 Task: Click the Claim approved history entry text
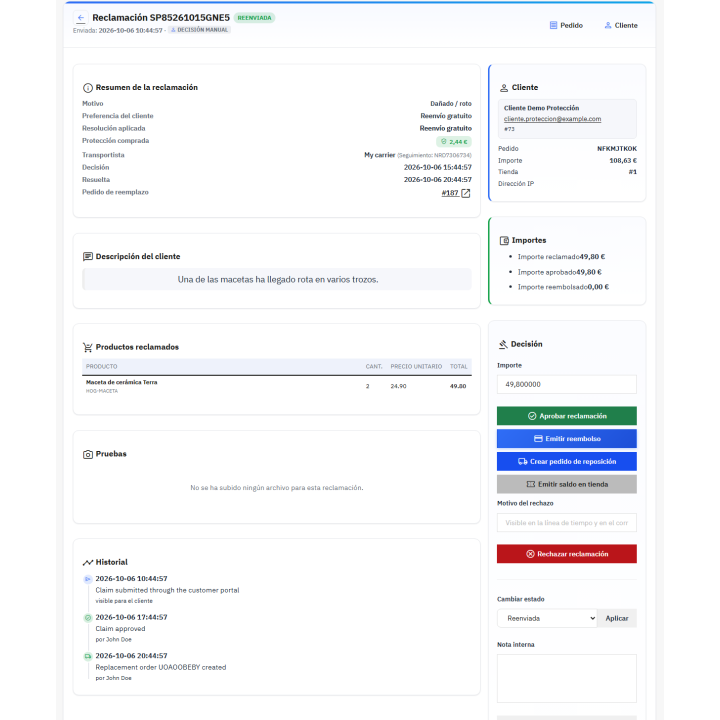120,629
